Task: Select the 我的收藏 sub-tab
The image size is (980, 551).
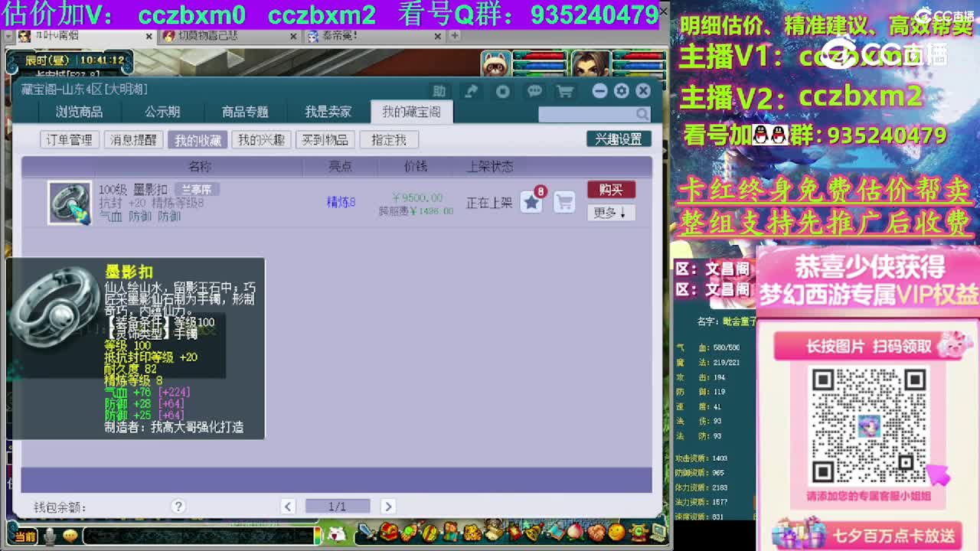Action: tap(198, 140)
